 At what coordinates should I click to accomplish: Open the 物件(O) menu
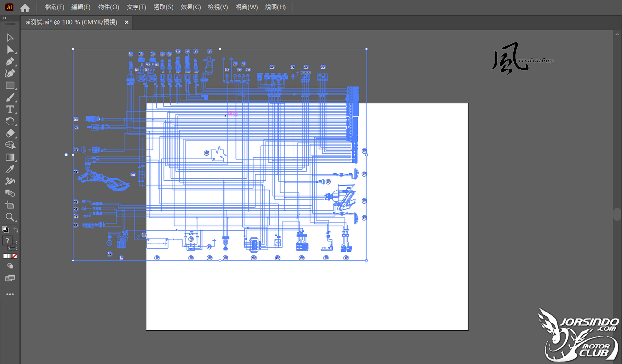108,7
